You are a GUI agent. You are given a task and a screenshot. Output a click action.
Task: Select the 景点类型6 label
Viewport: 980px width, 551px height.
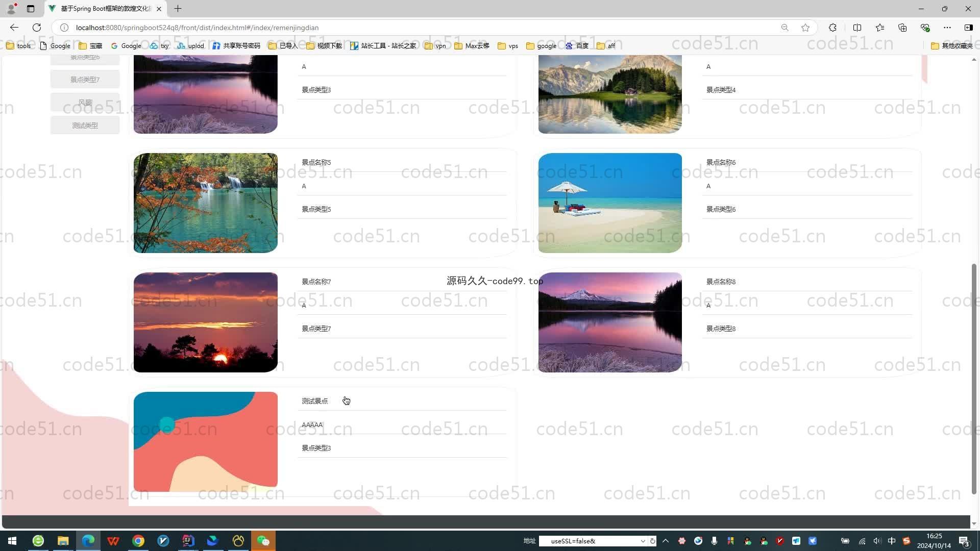point(721,209)
